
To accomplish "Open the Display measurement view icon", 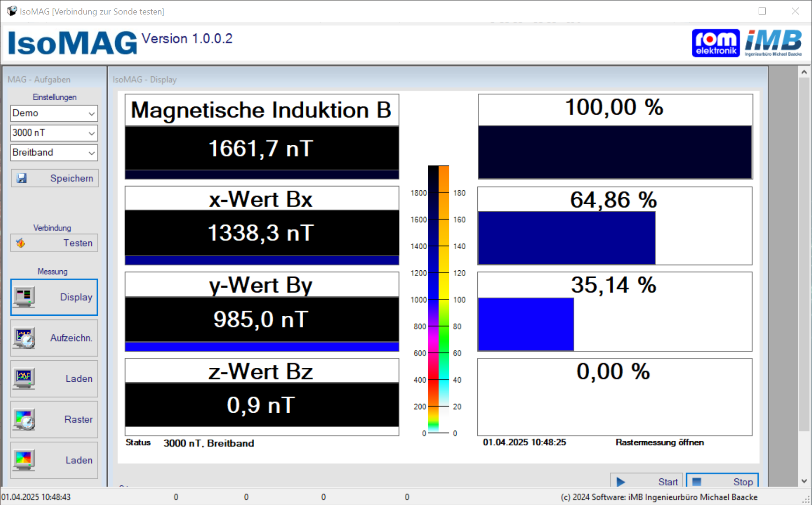I will pyautogui.click(x=24, y=297).
